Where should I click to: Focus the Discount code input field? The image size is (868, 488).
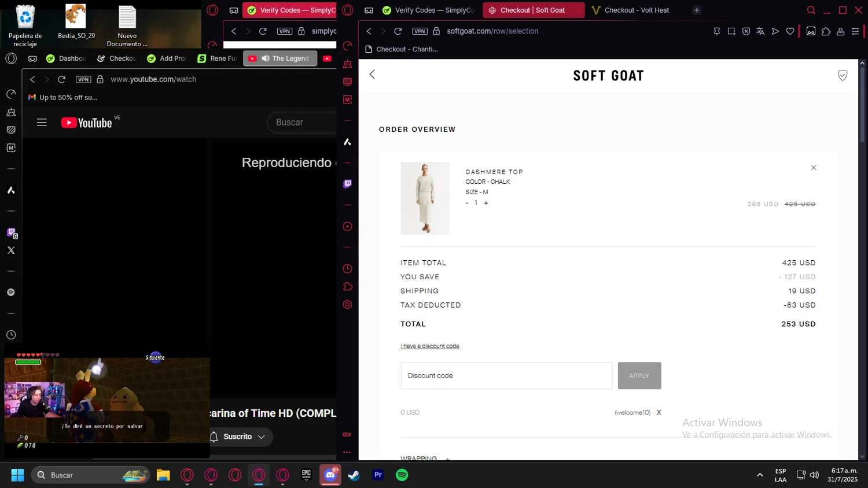[506, 376]
